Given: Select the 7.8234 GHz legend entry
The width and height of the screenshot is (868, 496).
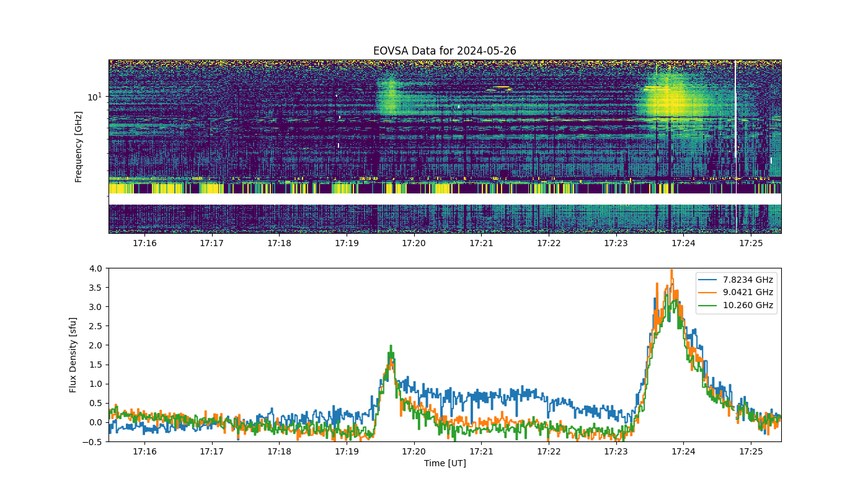Looking at the screenshot, I should pos(737,280).
